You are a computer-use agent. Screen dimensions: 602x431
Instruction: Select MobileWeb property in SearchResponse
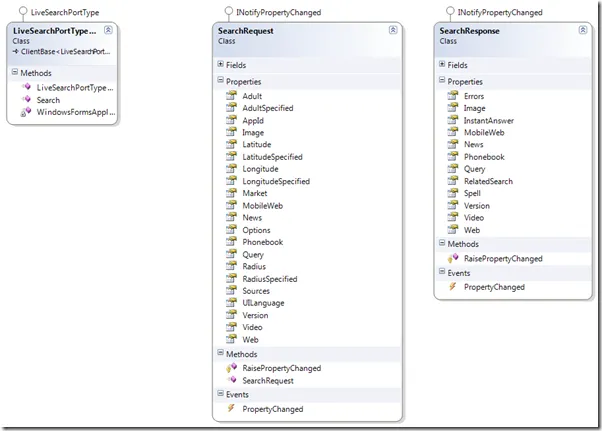pos(484,133)
